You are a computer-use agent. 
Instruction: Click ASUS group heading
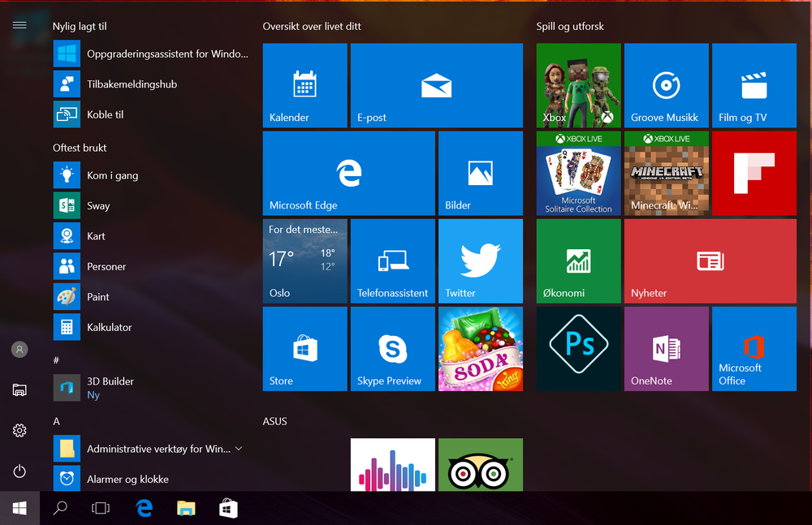click(274, 421)
